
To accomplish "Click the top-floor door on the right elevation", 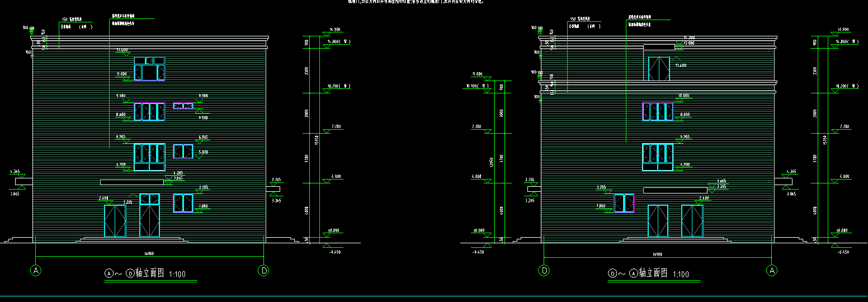I will [658, 69].
